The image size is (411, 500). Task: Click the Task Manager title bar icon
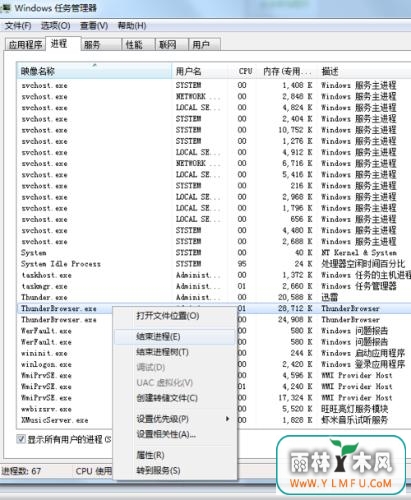pyautogui.click(x=6, y=7)
